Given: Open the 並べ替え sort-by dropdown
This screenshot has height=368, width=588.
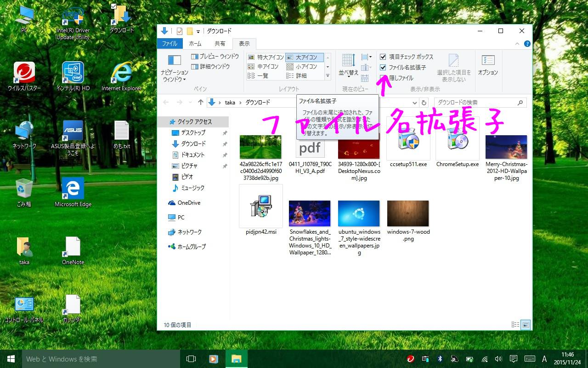Looking at the screenshot, I should point(348,65).
